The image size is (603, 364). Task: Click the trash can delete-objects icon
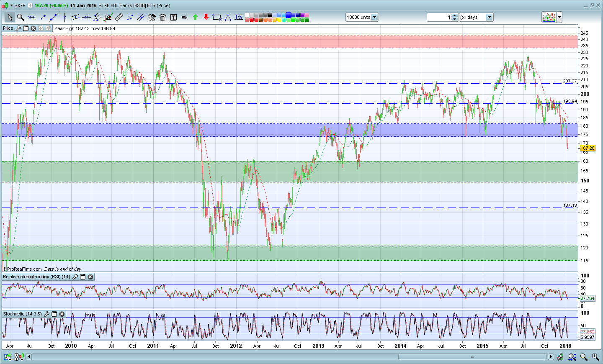[x=162, y=17]
